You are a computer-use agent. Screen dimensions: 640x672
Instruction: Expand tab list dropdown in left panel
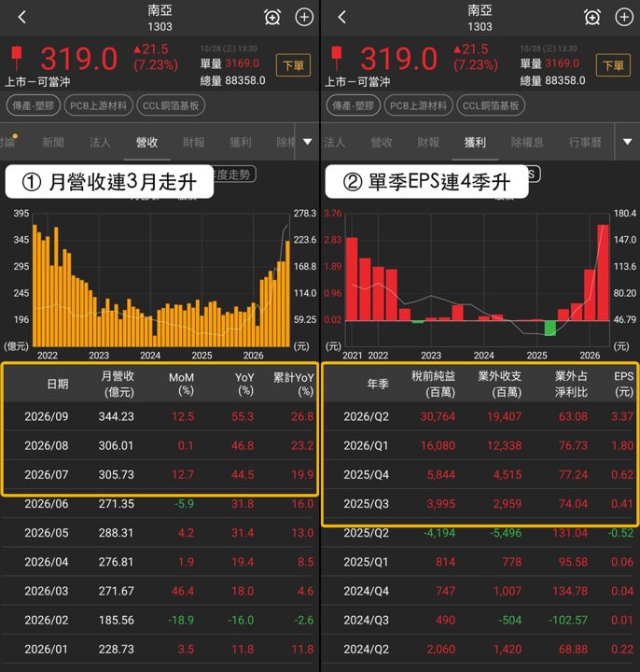(307, 142)
